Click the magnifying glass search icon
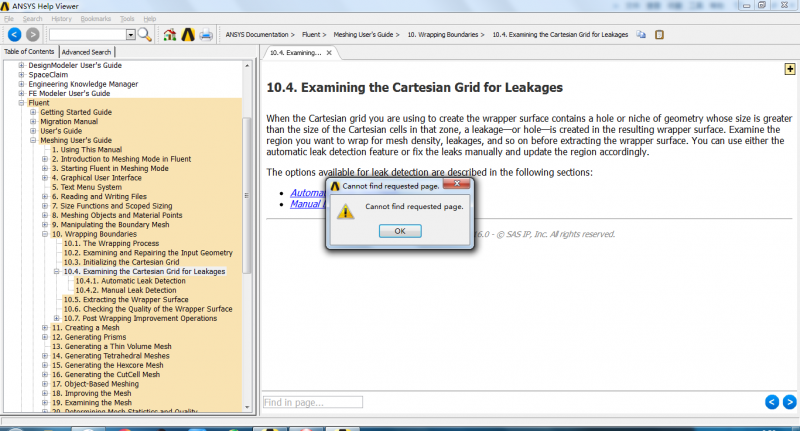 [x=145, y=35]
